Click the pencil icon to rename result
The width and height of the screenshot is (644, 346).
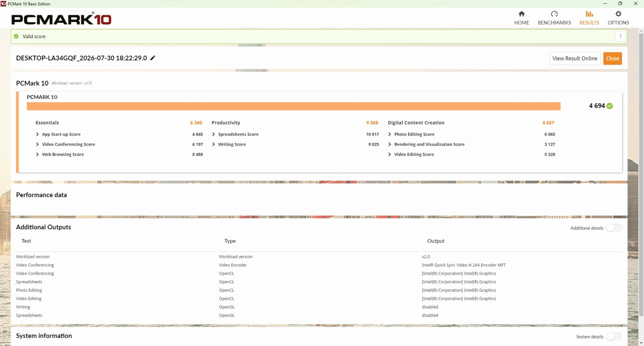pyautogui.click(x=153, y=58)
